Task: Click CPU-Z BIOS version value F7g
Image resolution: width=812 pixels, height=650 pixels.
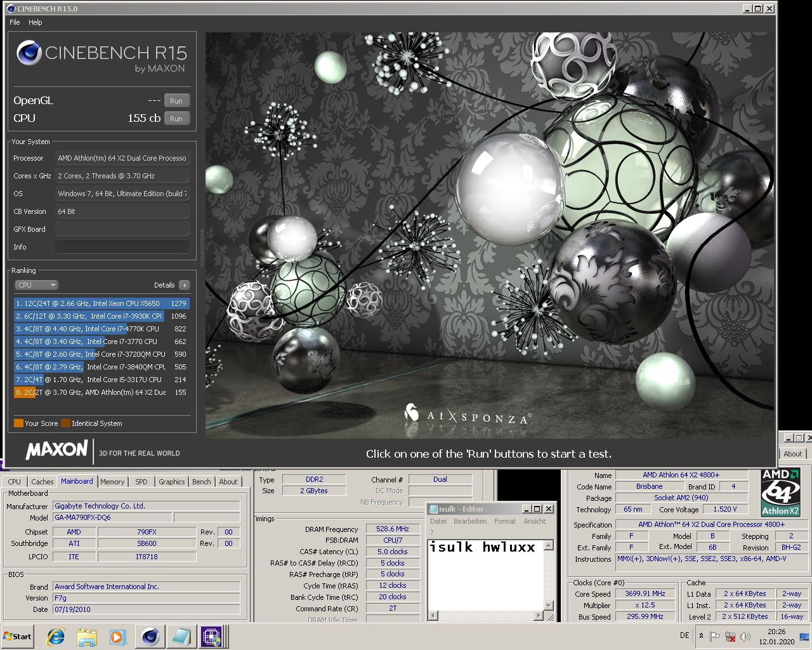Action: pyautogui.click(x=147, y=598)
